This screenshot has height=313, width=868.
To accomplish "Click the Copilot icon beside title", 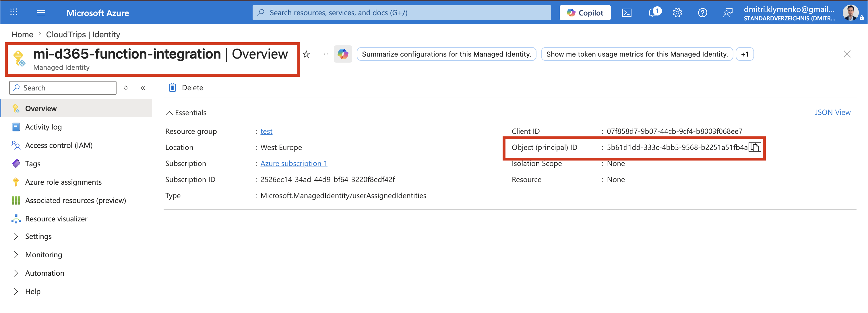I will [x=343, y=54].
